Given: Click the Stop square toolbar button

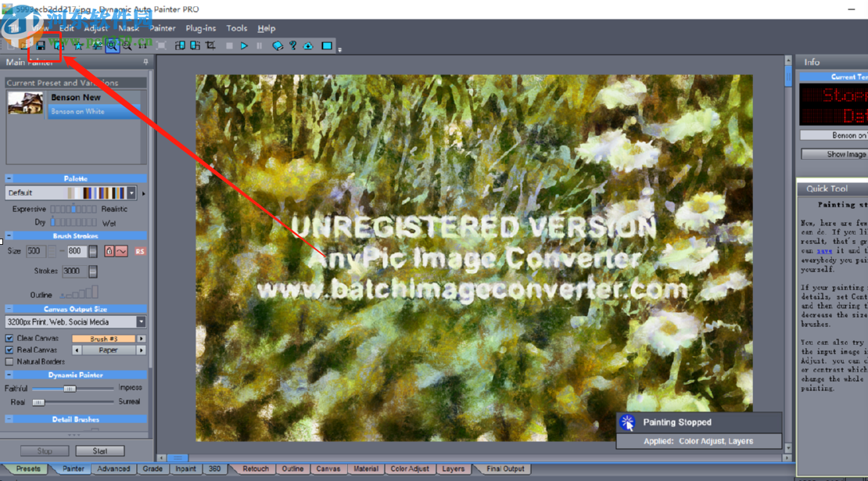Looking at the screenshot, I should coord(229,46).
